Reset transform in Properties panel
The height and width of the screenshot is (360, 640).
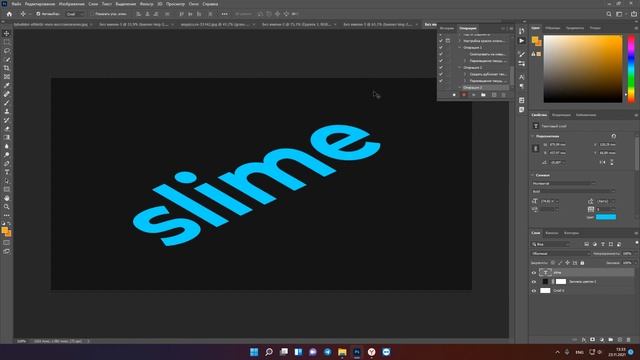pyautogui.click(x=613, y=136)
